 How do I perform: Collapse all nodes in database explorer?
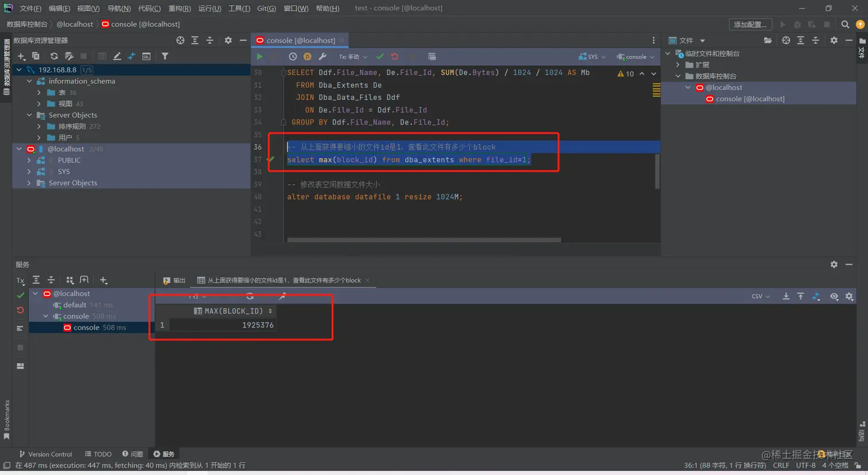coord(210,40)
